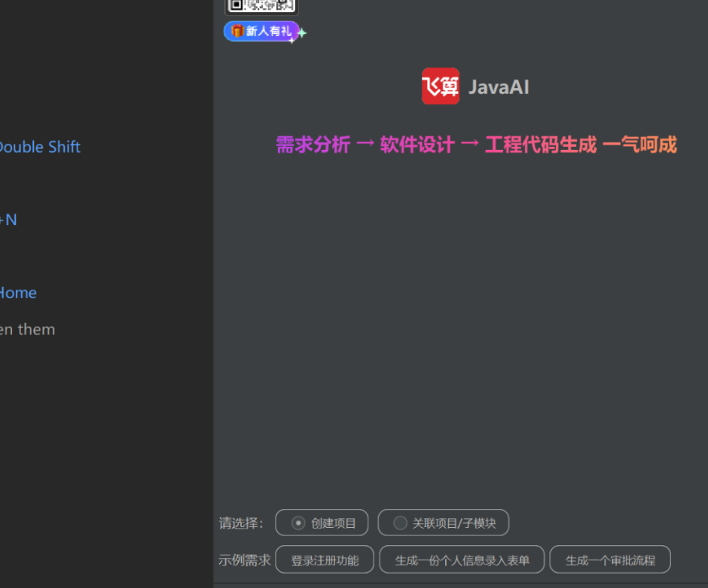Choose the 登录注册功能 example requirement
This screenshot has height=588, width=708.
point(325,559)
